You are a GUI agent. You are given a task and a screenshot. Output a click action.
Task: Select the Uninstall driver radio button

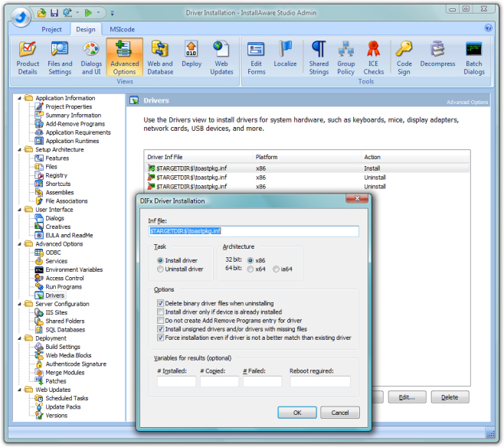160,269
